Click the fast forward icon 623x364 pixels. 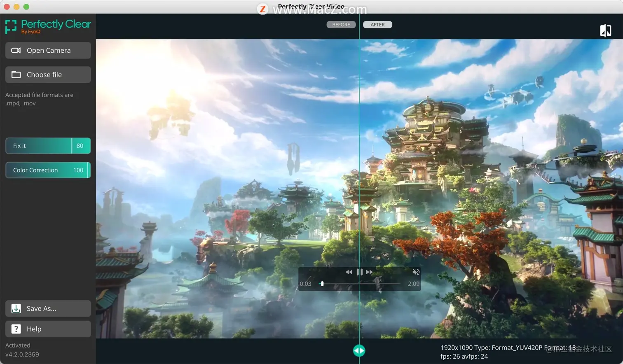tap(370, 272)
